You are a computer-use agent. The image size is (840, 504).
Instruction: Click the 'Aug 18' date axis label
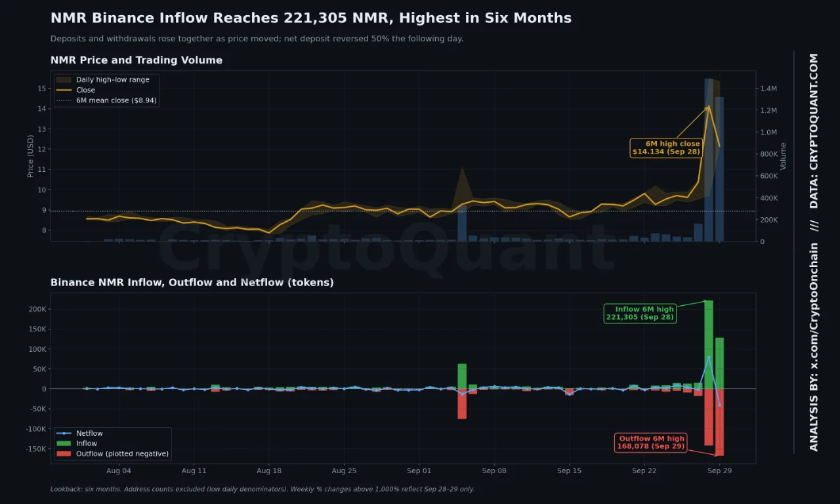click(x=269, y=471)
